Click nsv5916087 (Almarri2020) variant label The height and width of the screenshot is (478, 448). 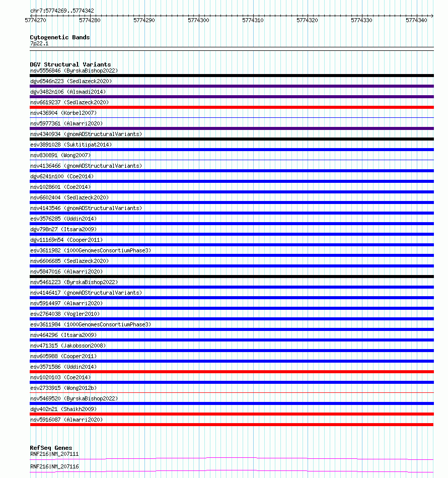[66, 420]
